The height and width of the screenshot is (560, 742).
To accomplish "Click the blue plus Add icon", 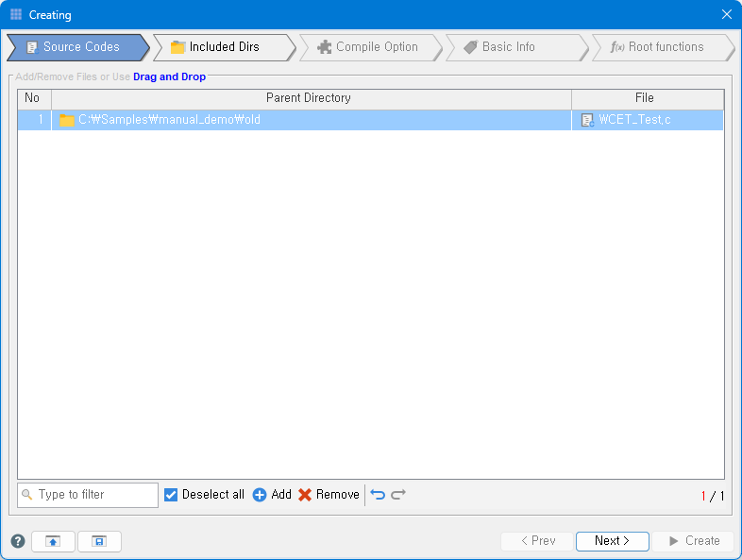I will pyautogui.click(x=260, y=495).
